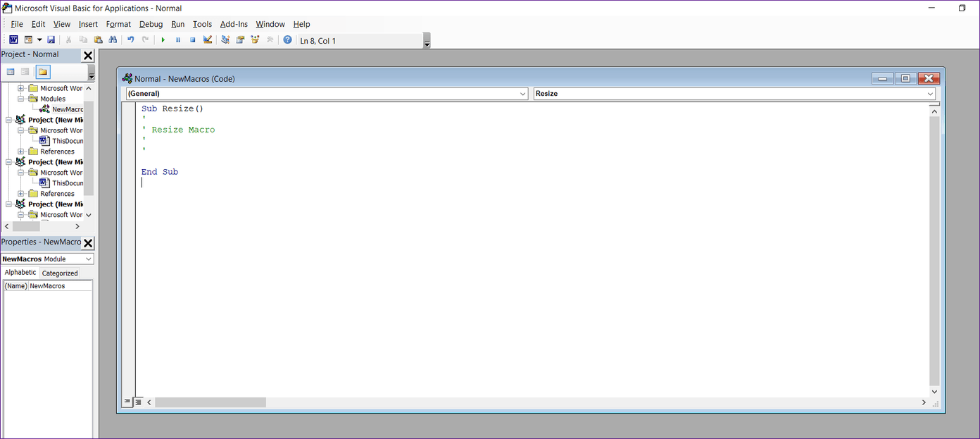Switch to Full Module View button

(138, 402)
